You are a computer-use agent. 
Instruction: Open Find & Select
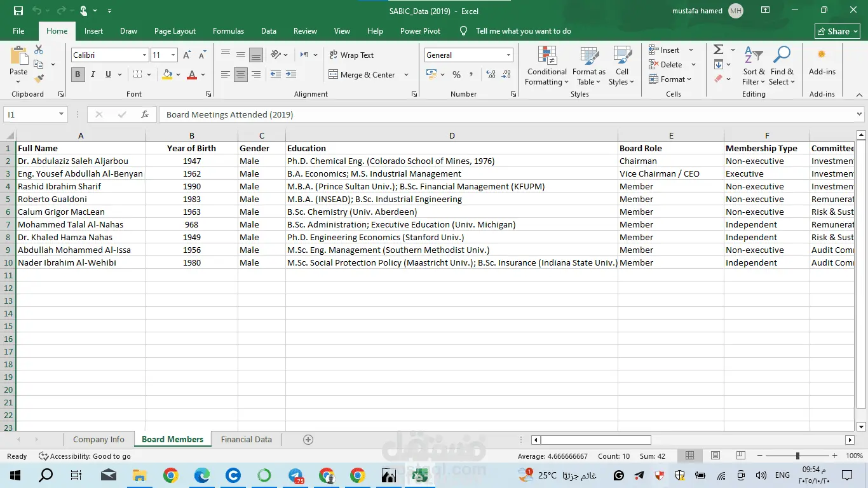click(782, 65)
